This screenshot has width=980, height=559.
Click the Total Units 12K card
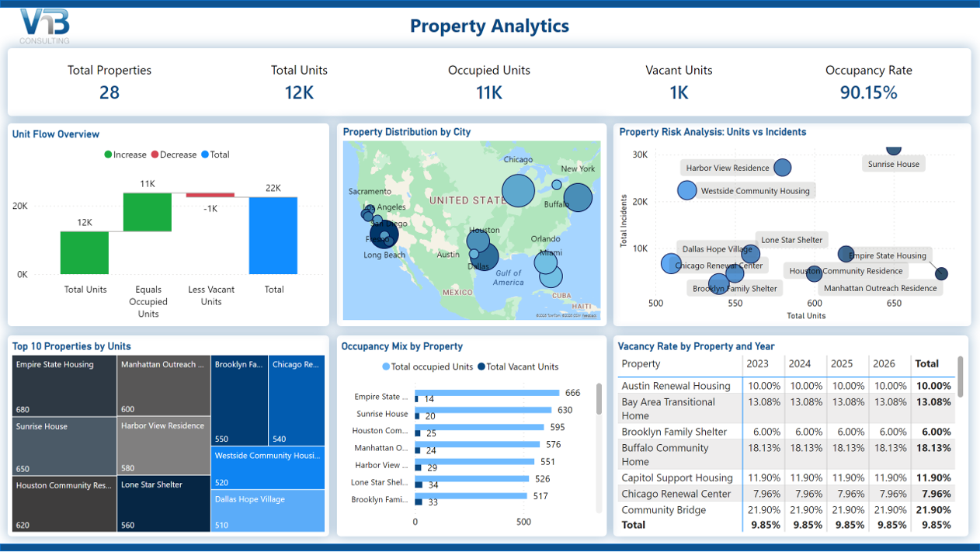299,82
